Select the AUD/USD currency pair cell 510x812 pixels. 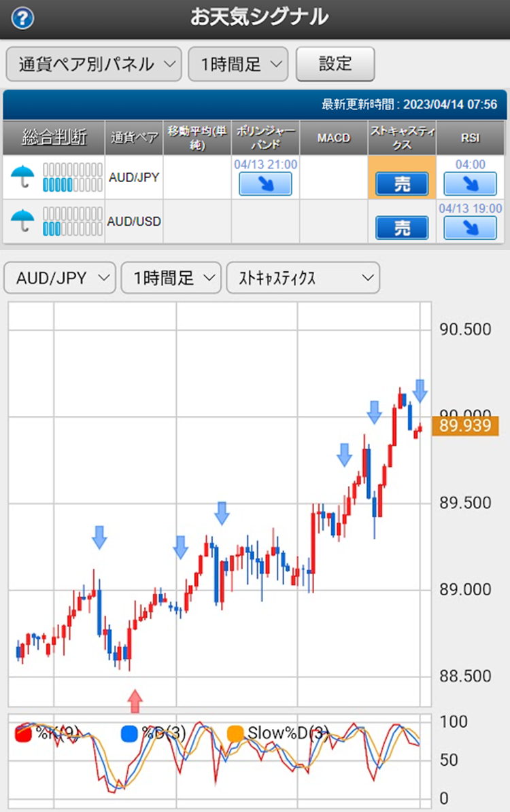click(134, 221)
